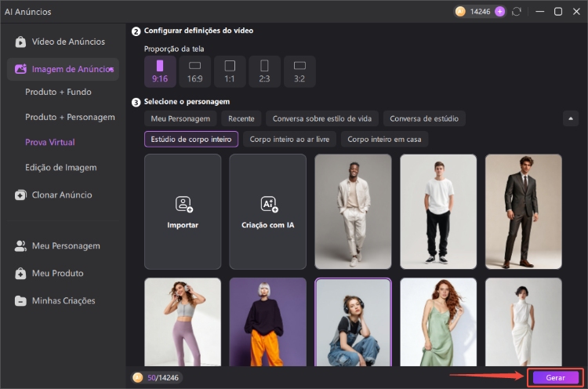Switch to Recente category tab
The height and width of the screenshot is (389, 588).
pyautogui.click(x=241, y=118)
